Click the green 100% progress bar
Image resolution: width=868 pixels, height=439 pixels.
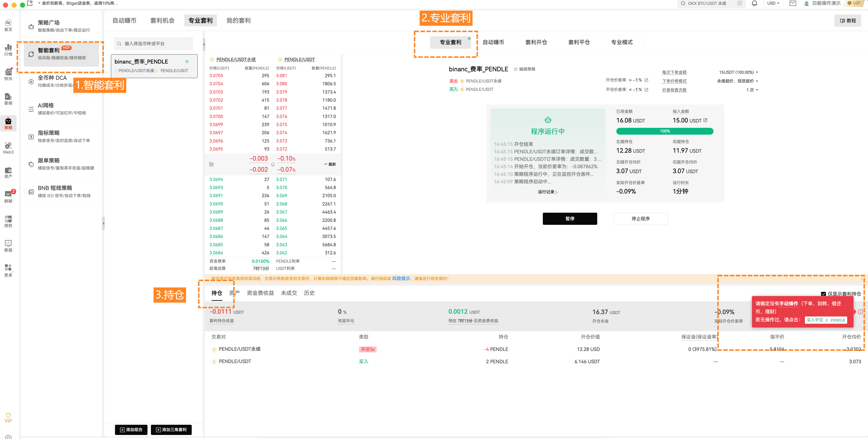coord(664,131)
